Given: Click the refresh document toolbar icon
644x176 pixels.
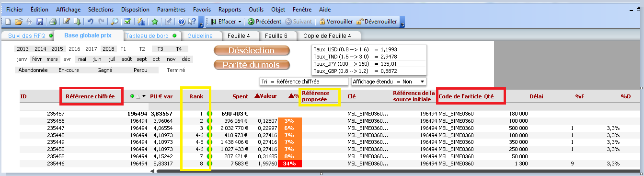Looking at the screenshot, I should 29,22.
